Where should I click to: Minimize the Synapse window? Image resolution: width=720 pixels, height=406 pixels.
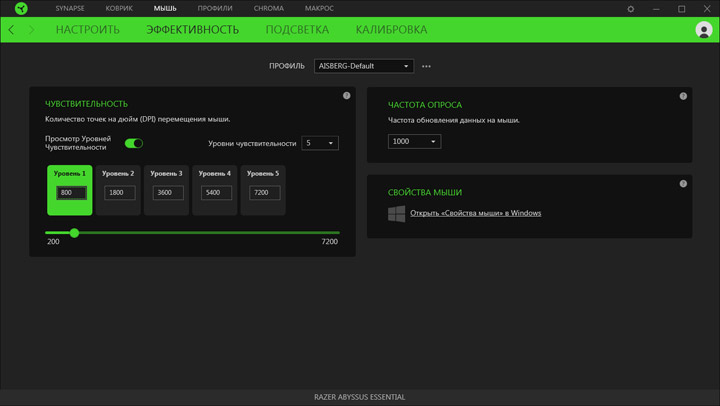pos(656,9)
